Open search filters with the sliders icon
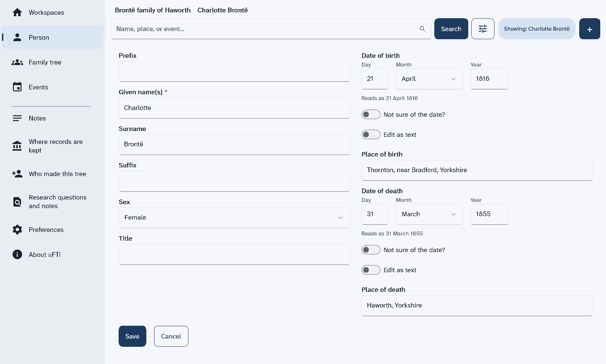 [x=483, y=29]
